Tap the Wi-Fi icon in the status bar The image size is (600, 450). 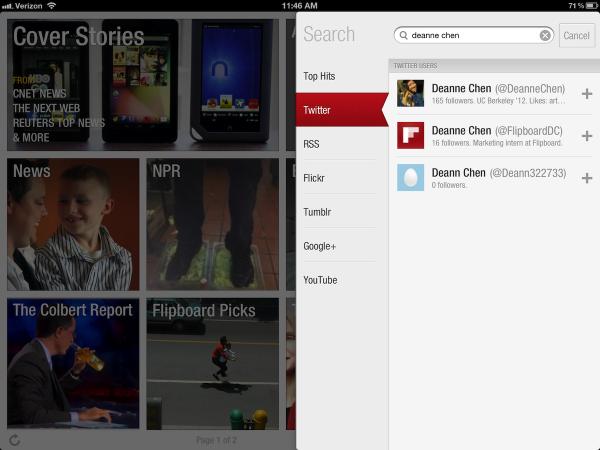pos(51,5)
